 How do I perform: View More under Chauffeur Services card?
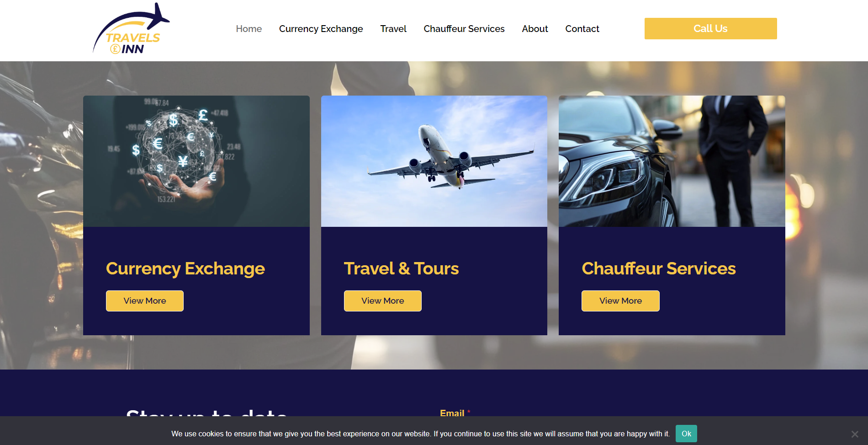[x=620, y=301]
